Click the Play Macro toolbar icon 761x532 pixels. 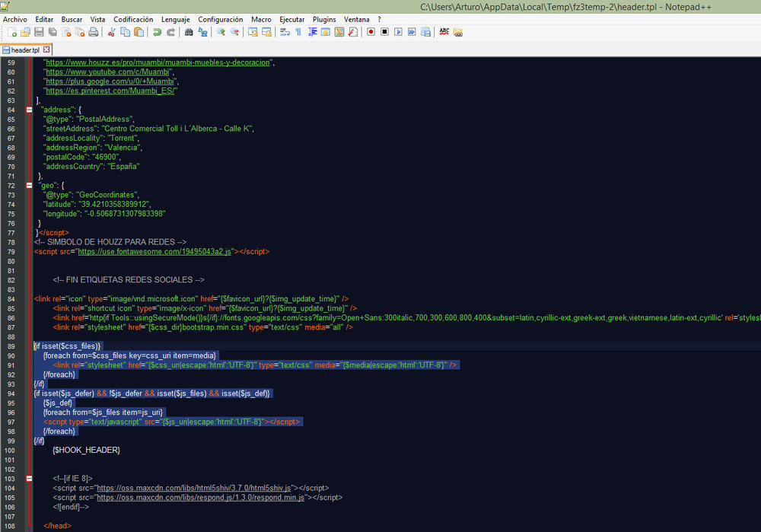coord(399,32)
